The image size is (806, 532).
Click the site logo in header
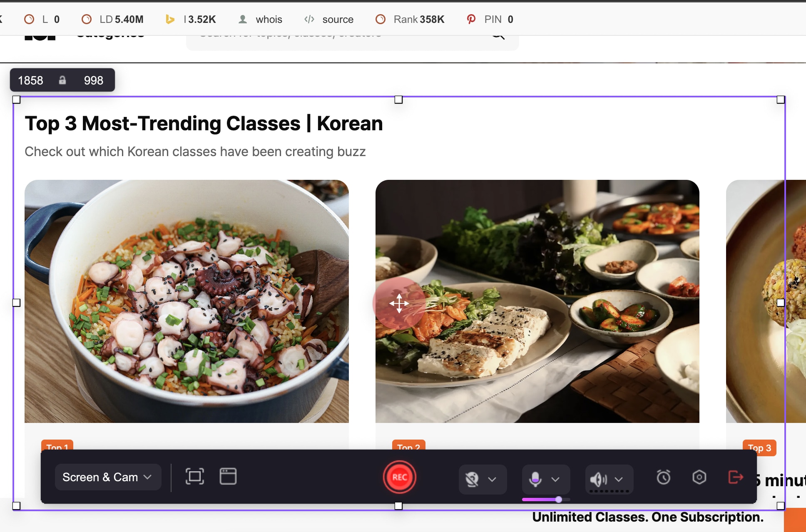click(x=40, y=37)
